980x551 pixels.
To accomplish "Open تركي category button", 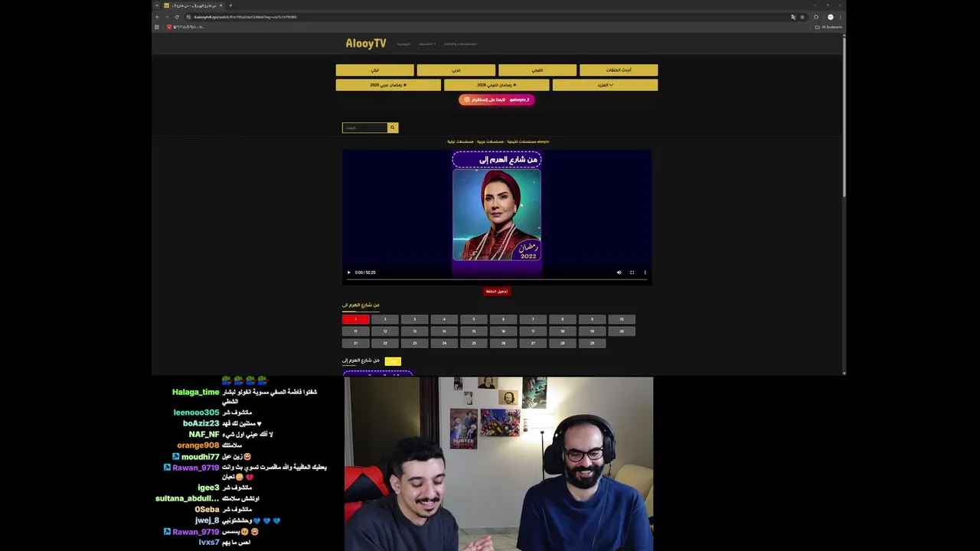I will coord(374,70).
